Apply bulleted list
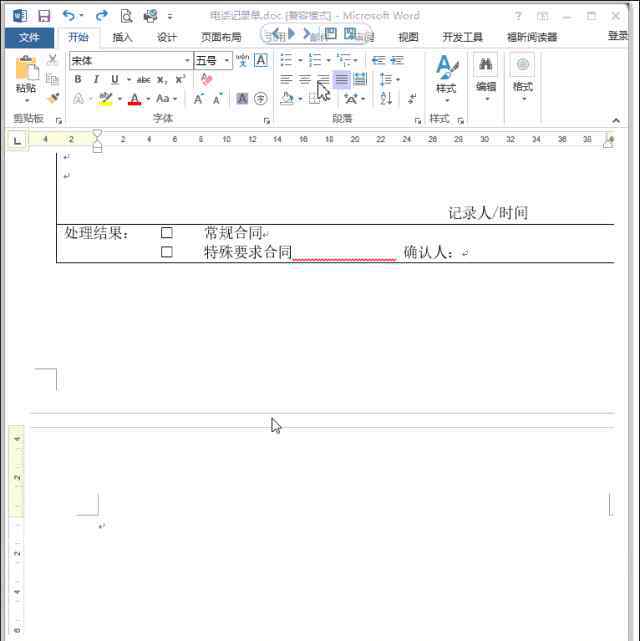Image resolution: width=640 pixels, height=641 pixels. tap(286, 60)
